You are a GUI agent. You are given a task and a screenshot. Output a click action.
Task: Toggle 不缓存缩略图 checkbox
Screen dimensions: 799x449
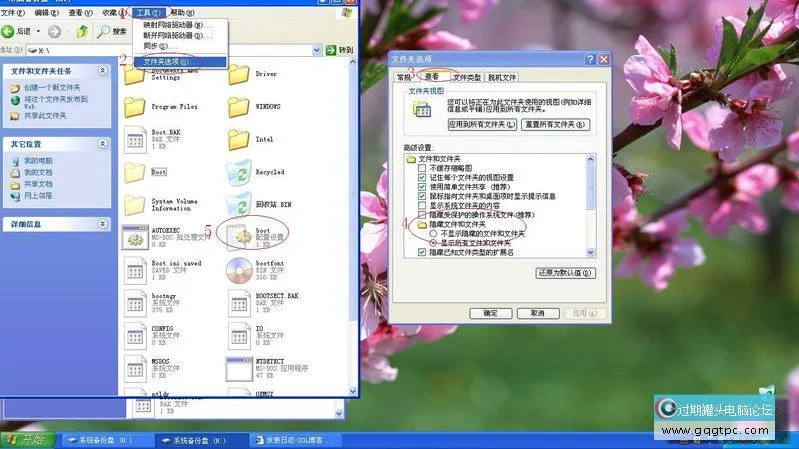tap(422, 168)
